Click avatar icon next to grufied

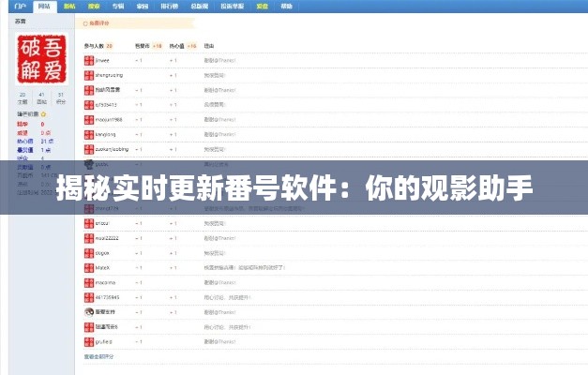pos(89,341)
